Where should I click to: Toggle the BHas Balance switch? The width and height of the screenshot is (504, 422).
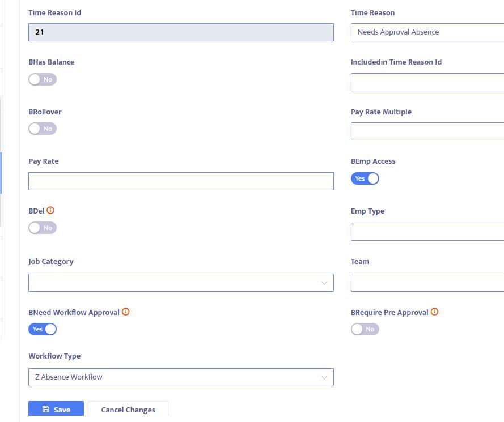click(43, 79)
